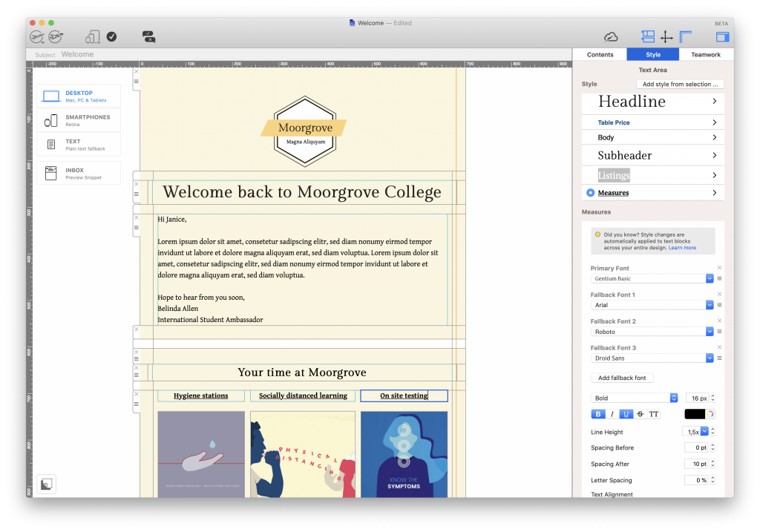Image resolution: width=760 pixels, height=532 pixels.
Task: Toggle Bold formatting button
Action: 598,414
